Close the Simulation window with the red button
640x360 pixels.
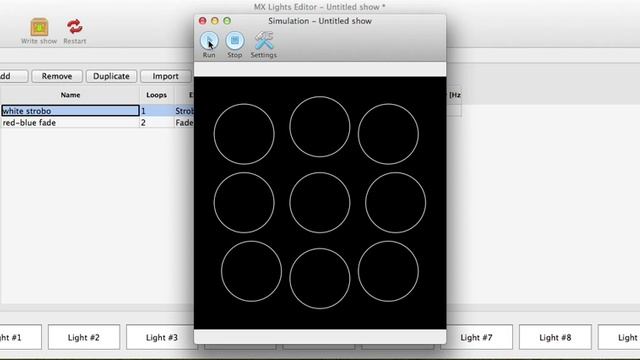click(x=202, y=20)
